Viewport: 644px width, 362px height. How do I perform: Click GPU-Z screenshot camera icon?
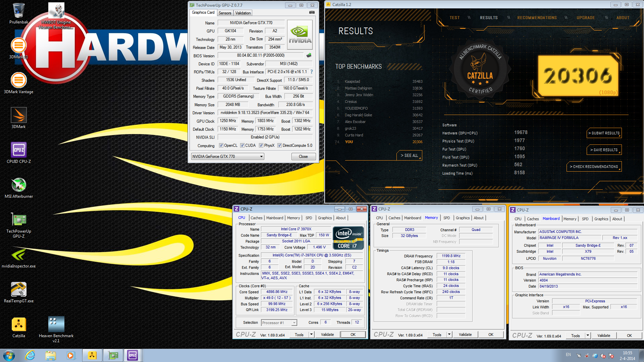click(x=312, y=12)
